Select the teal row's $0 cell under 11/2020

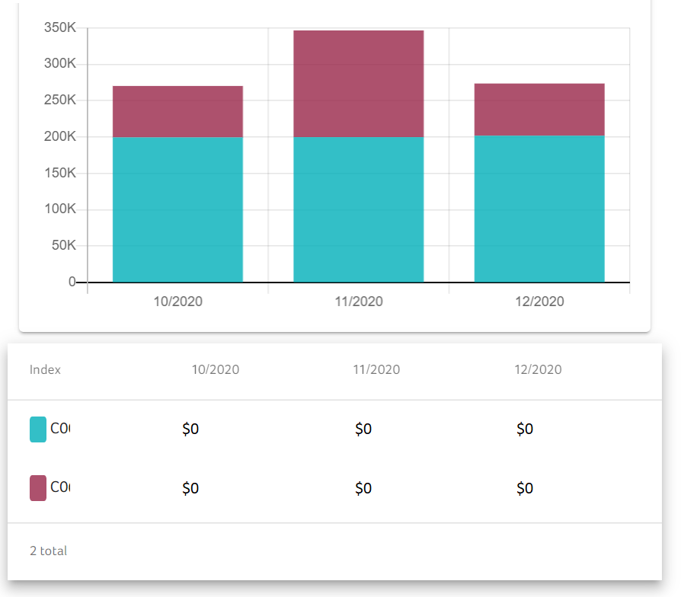pos(363,429)
